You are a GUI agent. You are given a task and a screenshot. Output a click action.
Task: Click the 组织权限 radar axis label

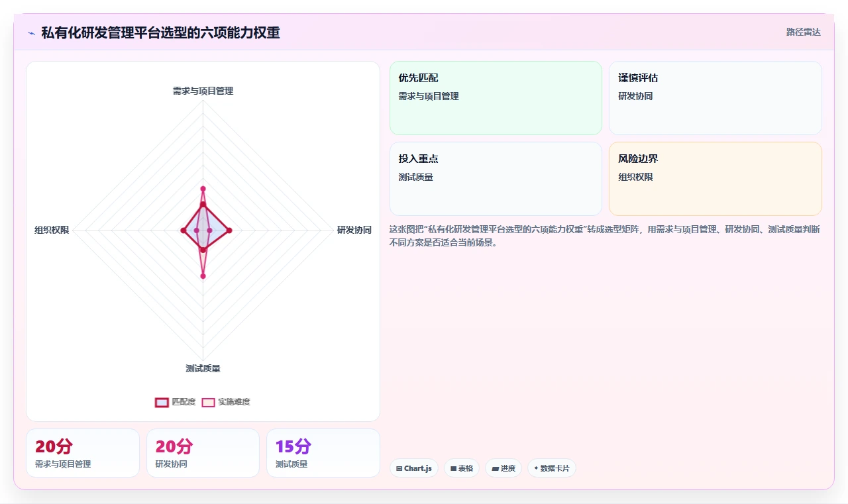pyautogui.click(x=52, y=230)
